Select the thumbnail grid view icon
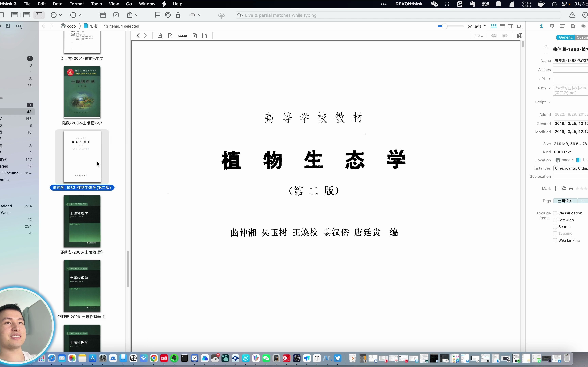The height and width of the screenshot is (367, 588). tap(494, 26)
